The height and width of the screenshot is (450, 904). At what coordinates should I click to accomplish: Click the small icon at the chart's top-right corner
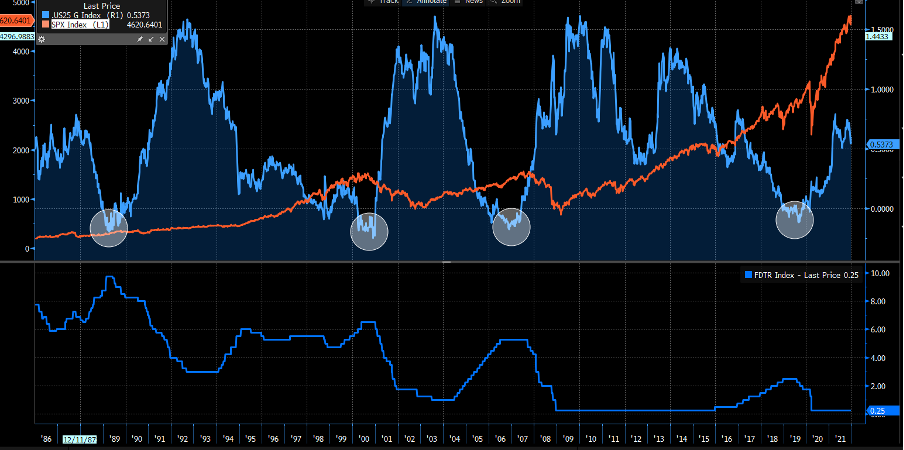(859, 2)
